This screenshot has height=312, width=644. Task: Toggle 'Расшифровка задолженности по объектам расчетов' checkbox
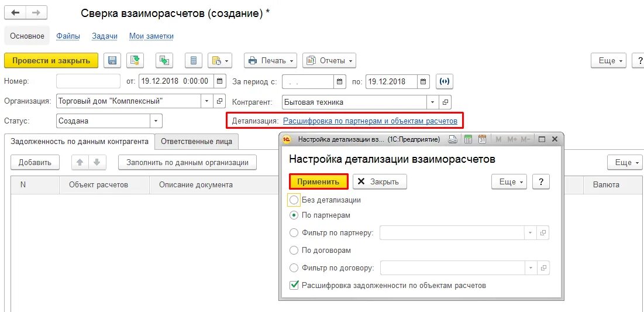coord(294,285)
